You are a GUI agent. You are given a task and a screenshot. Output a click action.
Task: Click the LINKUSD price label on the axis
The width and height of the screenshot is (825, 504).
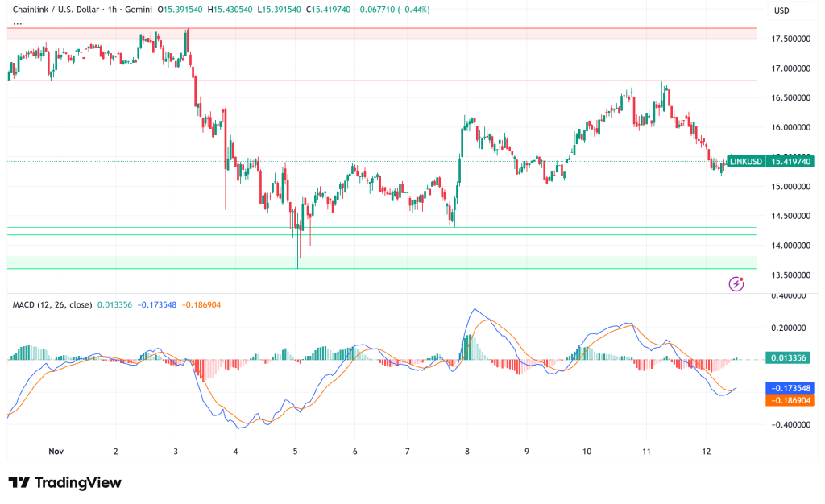745,162
